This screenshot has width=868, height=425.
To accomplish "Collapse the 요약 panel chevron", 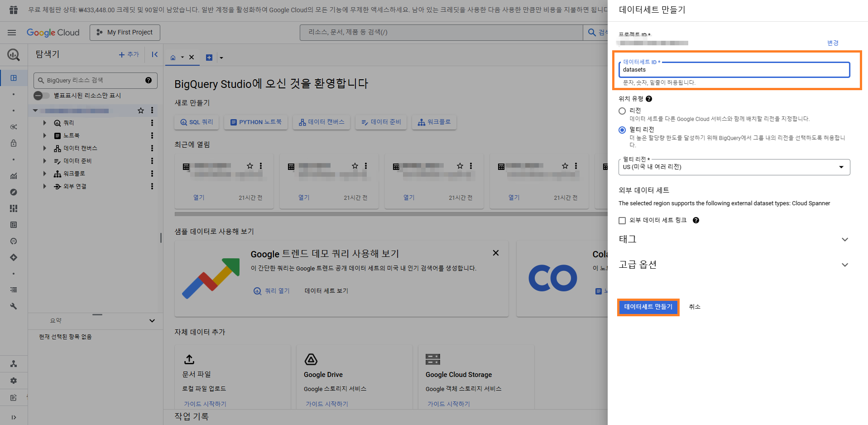I will click(152, 321).
